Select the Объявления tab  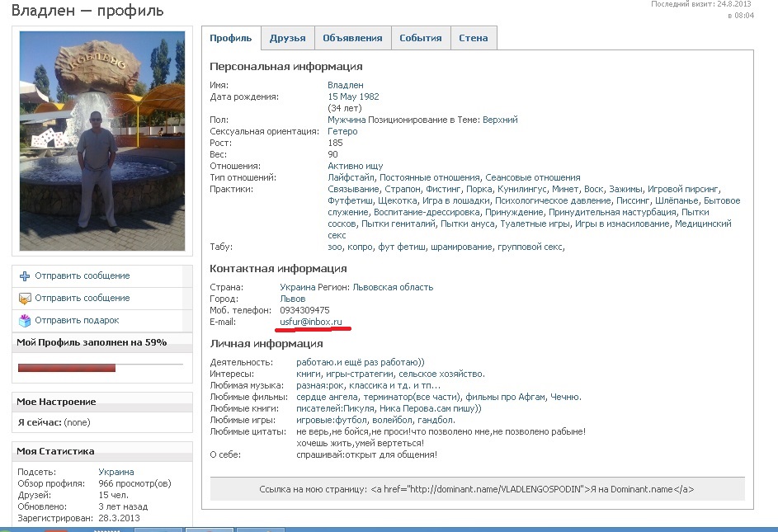pos(352,38)
